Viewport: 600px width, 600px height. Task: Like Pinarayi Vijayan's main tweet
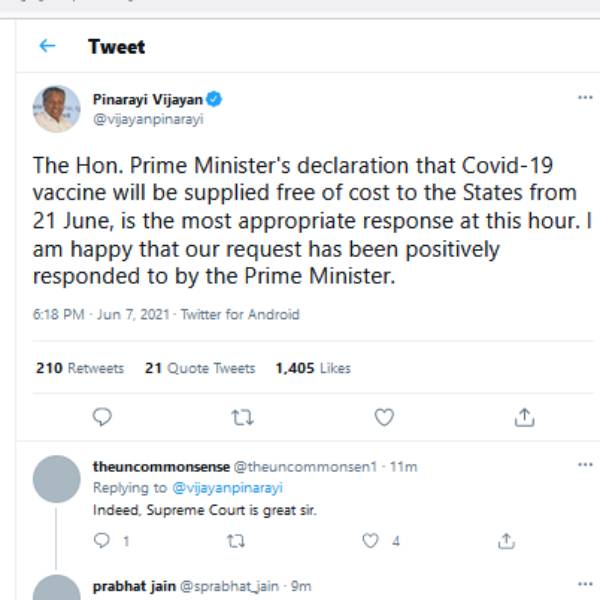point(383,417)
